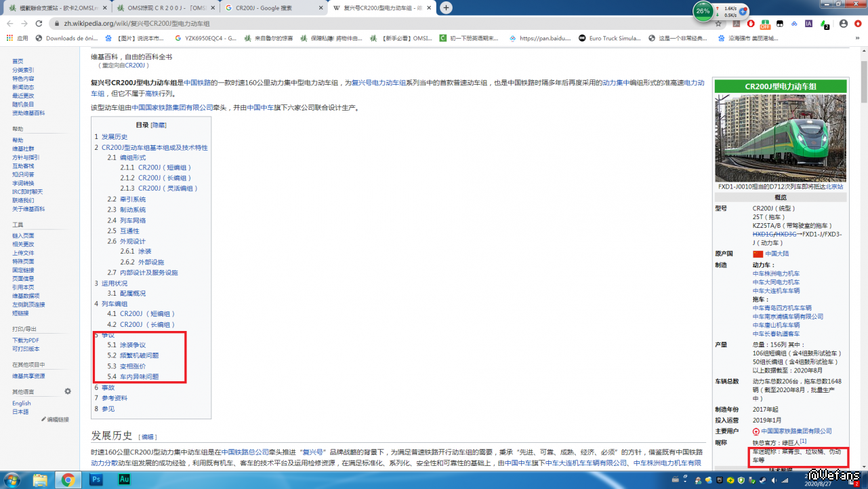Image resolution: width=868 pixels, height=489 pixels.
Task: Open the 首页 sidebar link
Action: tap(18, 61)
